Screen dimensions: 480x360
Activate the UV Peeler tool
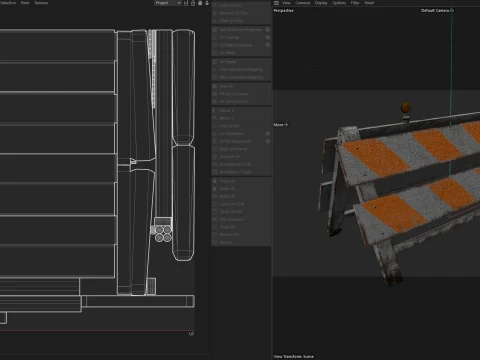coord(241,62)
